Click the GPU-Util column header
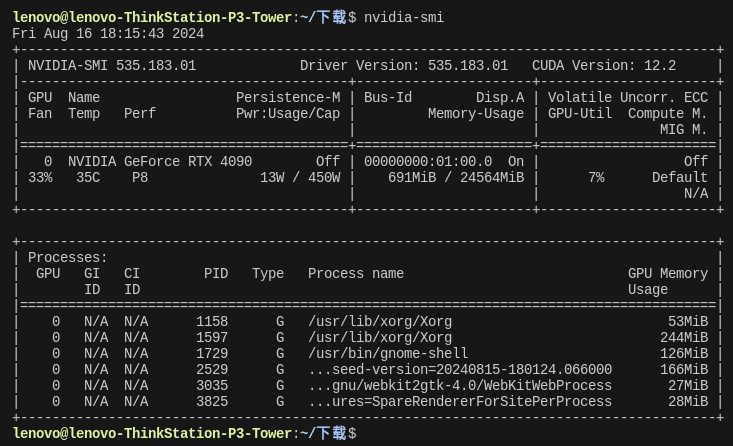This screenshot has height=446, width=733. (580, 114)
